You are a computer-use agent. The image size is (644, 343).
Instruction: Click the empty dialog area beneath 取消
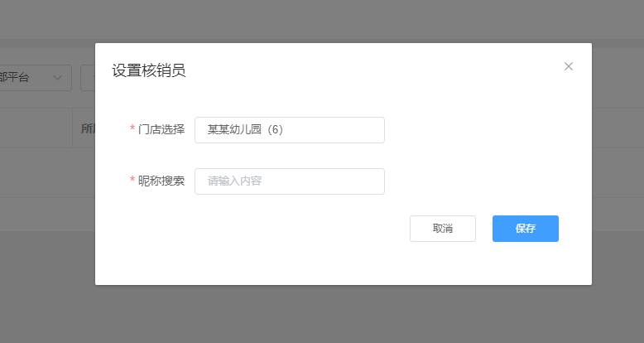(x=443, y=263)
